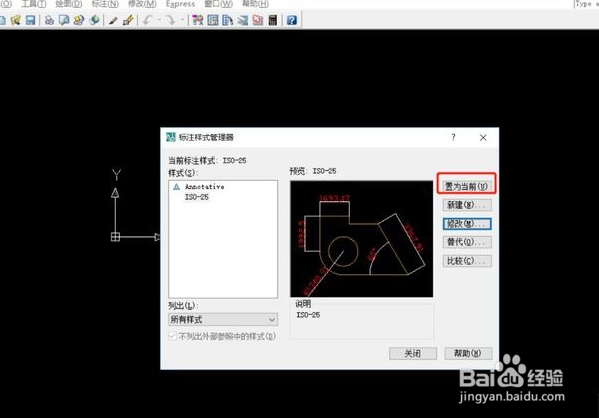Click the 比较(C)... button

tap(467, 261)
